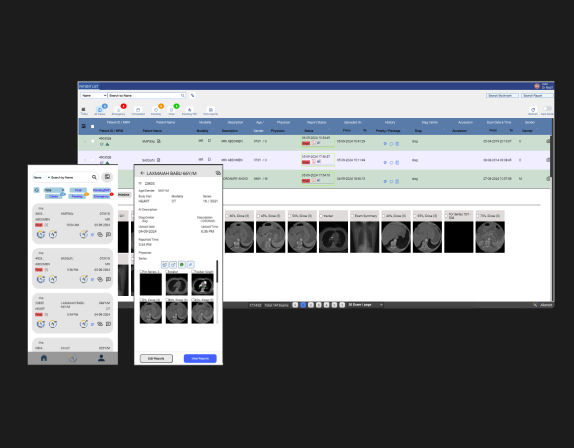Image resolution: width=574 pixels, height=448 pixels.
Task: Go to page 3 in pagination
Action: click(318, 305)
